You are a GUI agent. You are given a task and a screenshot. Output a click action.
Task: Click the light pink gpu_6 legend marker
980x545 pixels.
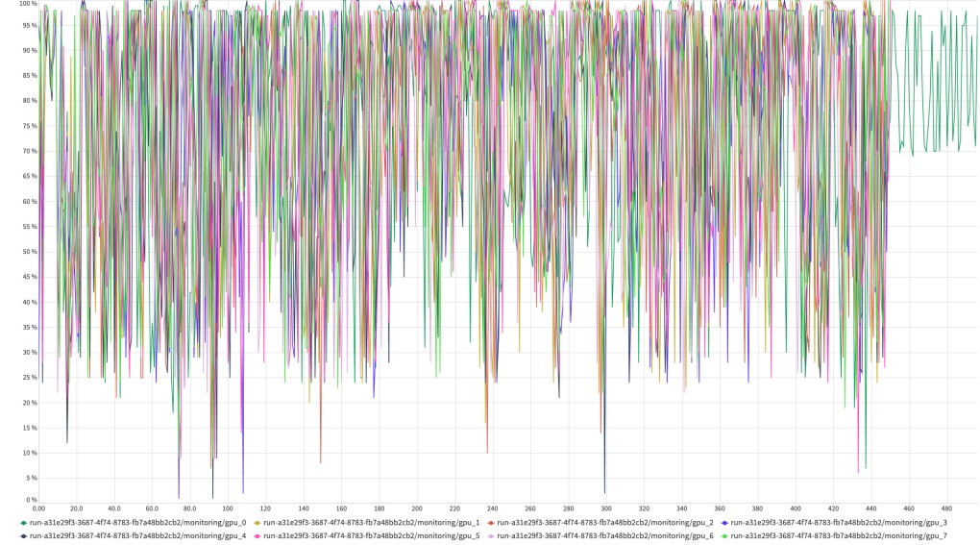click(491, 535)
